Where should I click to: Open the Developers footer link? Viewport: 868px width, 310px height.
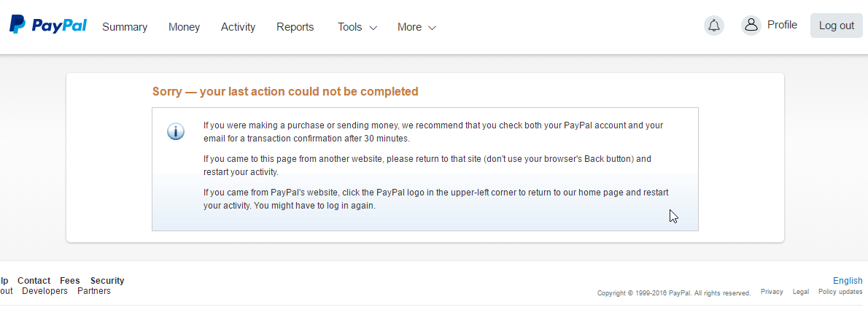[44, 291]
